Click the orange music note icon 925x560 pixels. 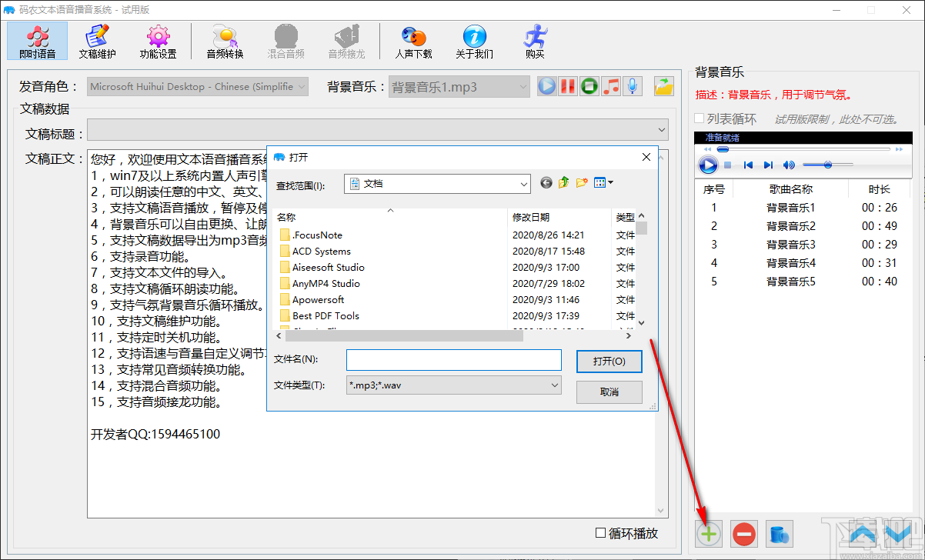point(611,86)
